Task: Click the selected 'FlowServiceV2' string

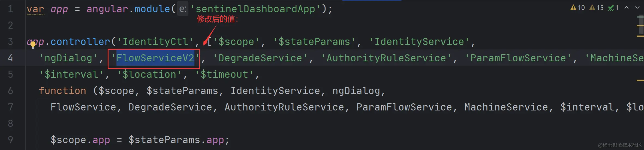Action: (155, 58)
